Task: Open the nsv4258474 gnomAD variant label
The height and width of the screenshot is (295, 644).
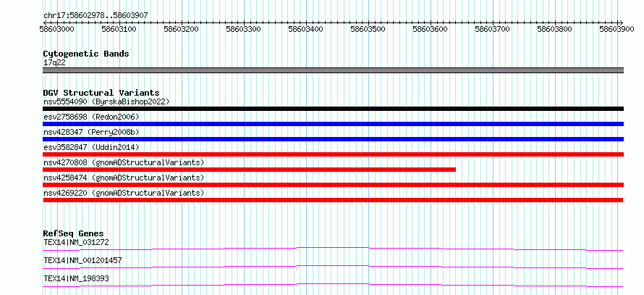Action: [124, 178]
